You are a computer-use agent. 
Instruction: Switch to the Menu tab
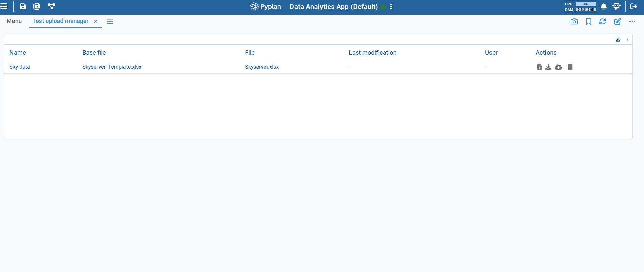14,21
